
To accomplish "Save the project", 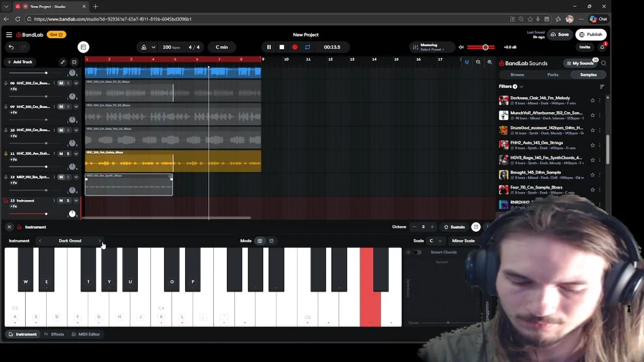I will (559, 35).
